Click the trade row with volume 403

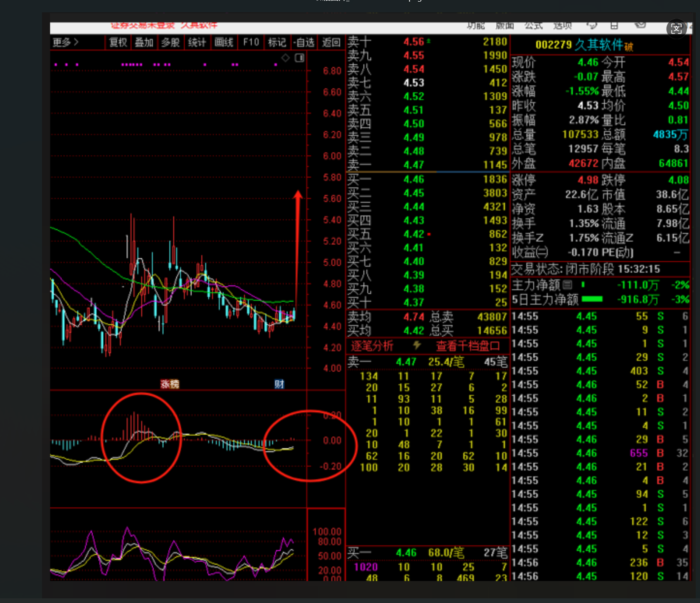pos(600,371)
